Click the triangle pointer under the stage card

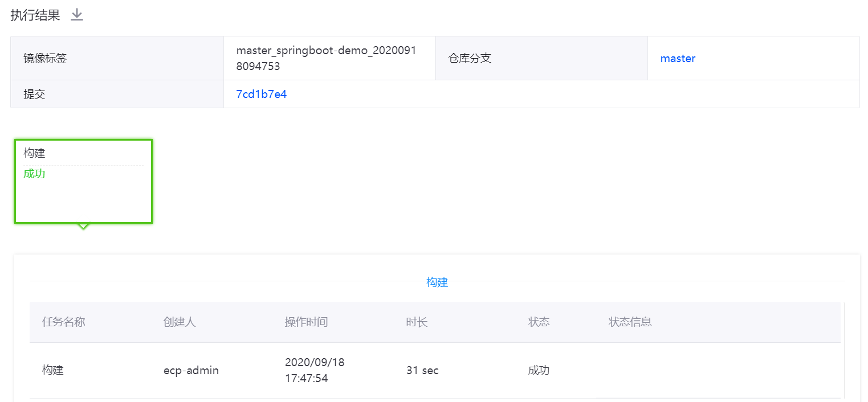(x=83, y=226)
